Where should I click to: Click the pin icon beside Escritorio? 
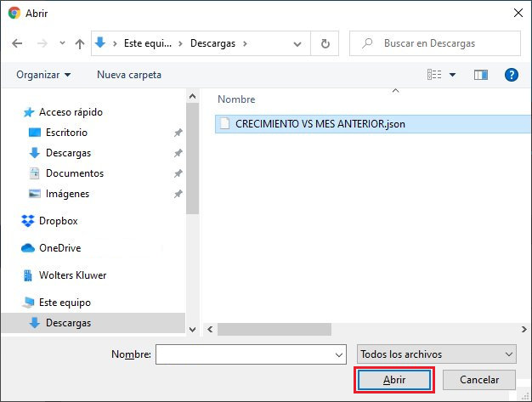coord(178,133)
